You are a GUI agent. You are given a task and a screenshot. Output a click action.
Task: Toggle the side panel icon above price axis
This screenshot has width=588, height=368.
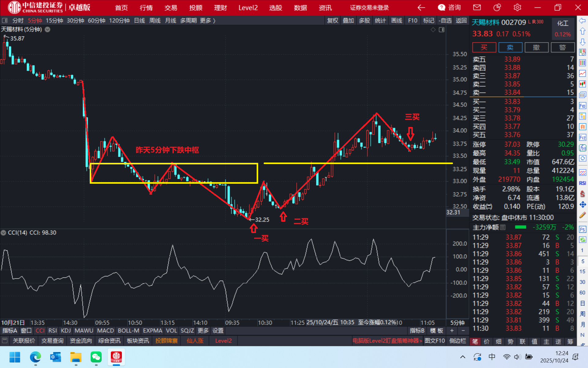(442, 30)
